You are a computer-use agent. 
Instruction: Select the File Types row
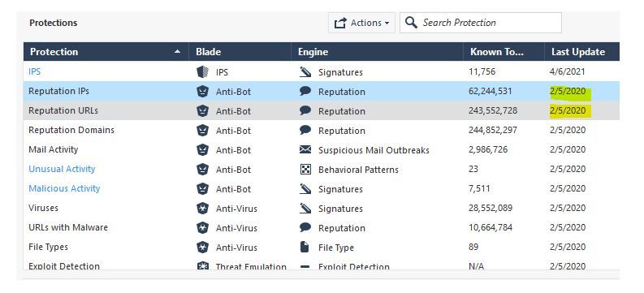pyautogui.click(x=321, y=247)
